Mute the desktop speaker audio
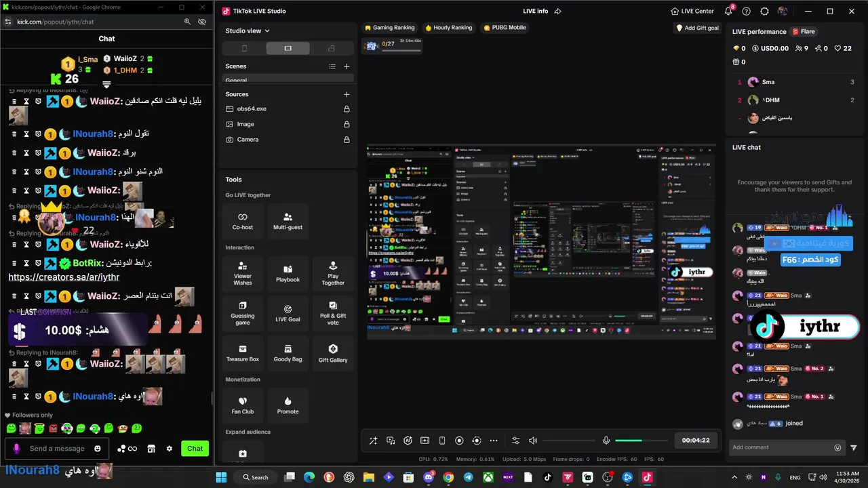 click(x=533, y=441)
